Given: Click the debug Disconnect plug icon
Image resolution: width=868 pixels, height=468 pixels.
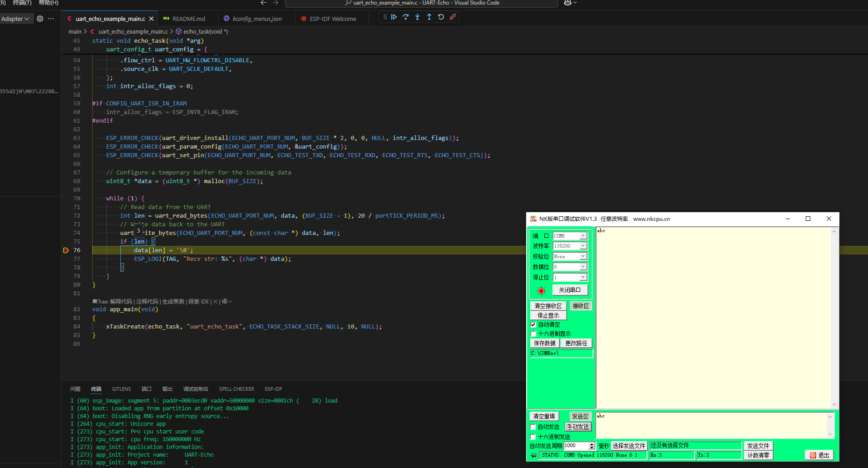Looking at the screenshot, I should pos(453,17).
